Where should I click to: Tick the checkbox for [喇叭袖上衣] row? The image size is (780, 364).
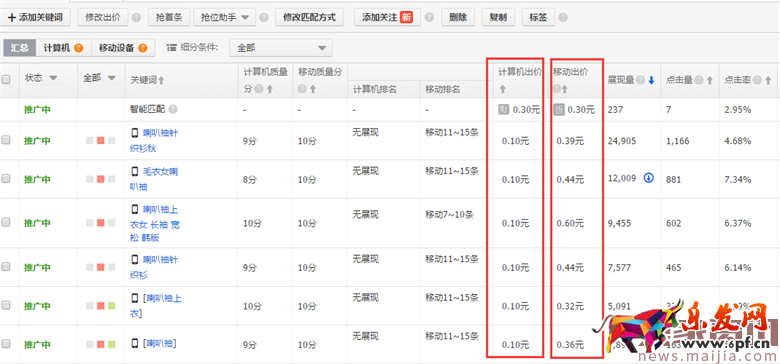(6, 305)
